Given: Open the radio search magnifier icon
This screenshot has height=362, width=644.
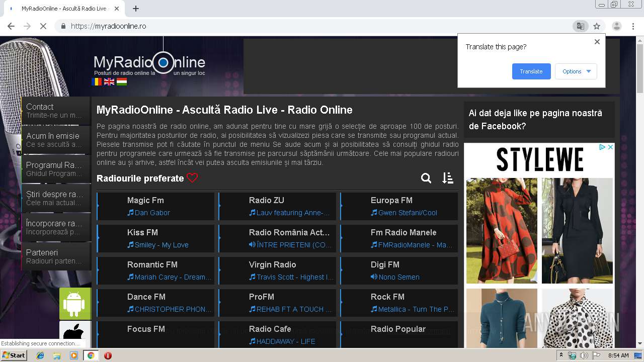Looking at the screenshot, I should click(426, 178).
